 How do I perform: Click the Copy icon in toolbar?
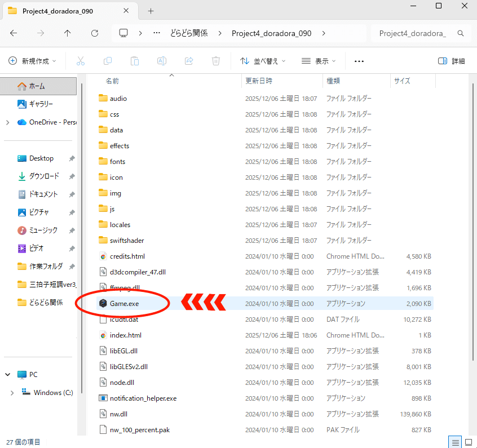(108, 61)
